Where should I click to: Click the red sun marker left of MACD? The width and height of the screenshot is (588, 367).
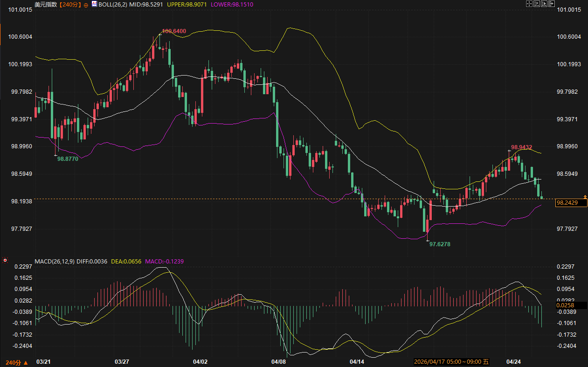point(5,260)
